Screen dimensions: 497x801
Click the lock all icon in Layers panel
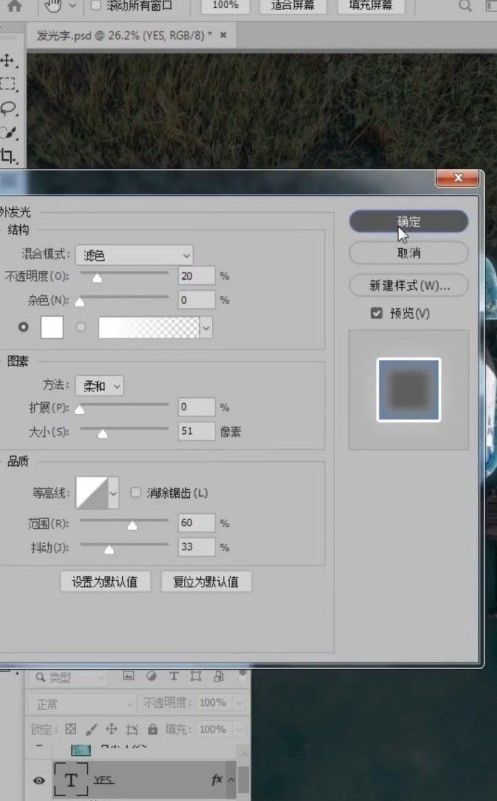click(152, 729)
